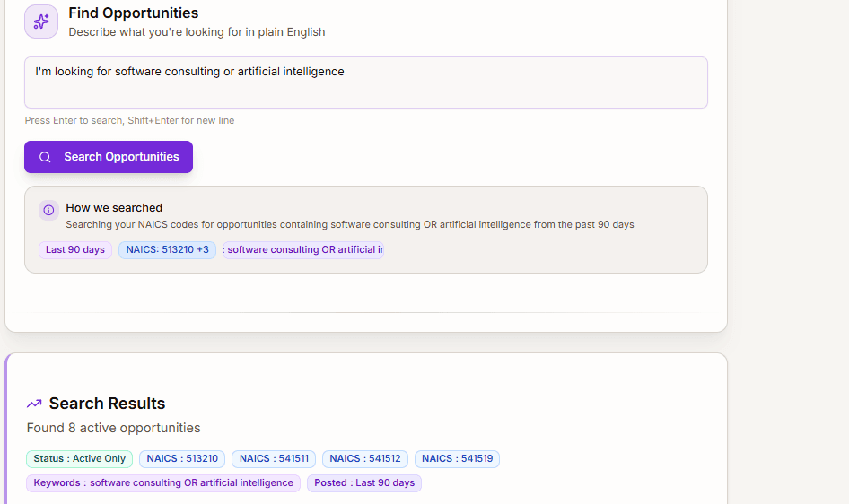Click the Press Enter to search hint
Image resolution: width=849 pixels, height=504 pixels.
click(x=129, y=120)
